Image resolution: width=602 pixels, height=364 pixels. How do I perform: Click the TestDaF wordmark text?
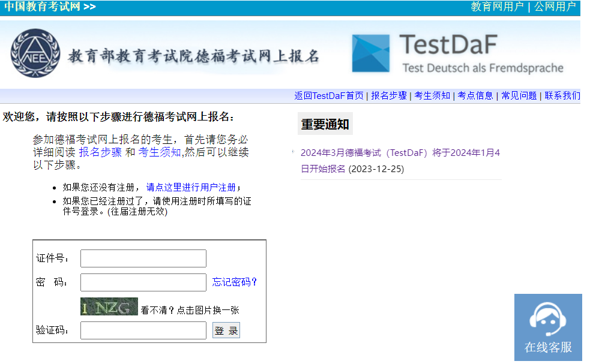448,44
